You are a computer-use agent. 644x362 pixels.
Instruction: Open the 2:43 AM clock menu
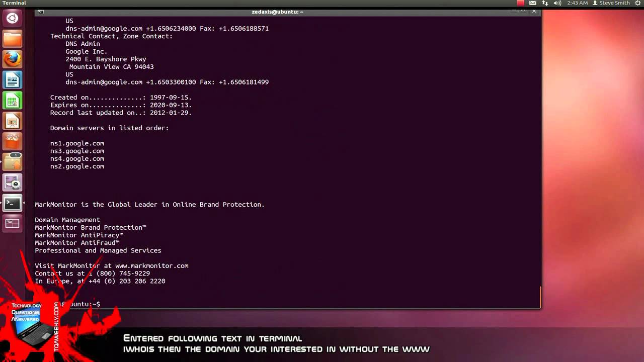tap(577, 3)
